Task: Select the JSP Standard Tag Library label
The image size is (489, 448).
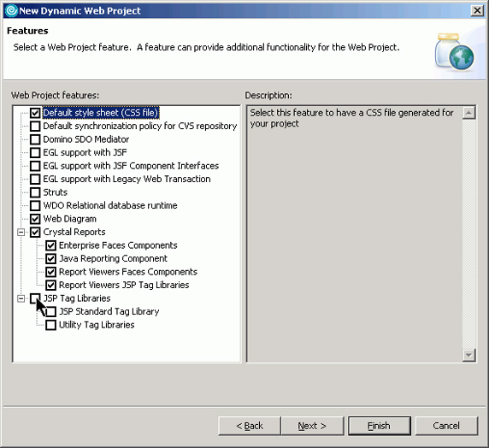Action: pyautogui.click(x=109, y=312)
